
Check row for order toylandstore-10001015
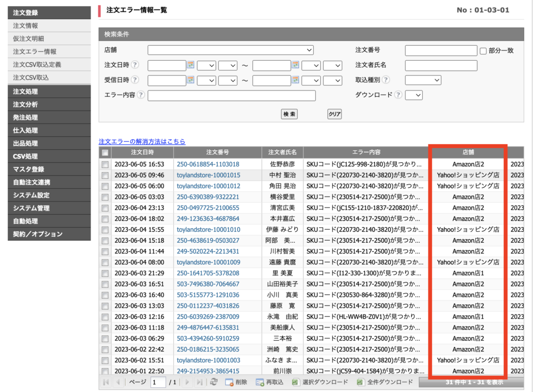105,176
